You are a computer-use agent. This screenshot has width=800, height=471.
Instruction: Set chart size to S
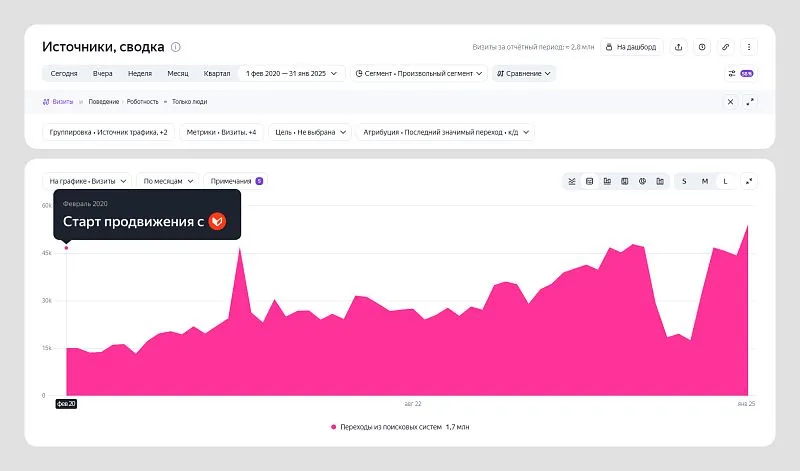[684, 181]
